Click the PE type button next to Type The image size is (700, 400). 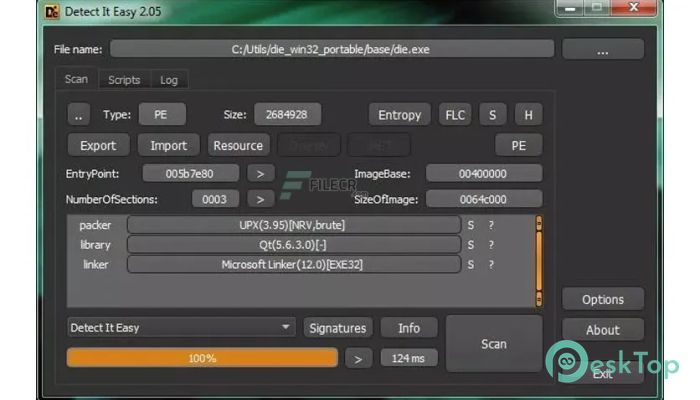click(x=162, y=115)
